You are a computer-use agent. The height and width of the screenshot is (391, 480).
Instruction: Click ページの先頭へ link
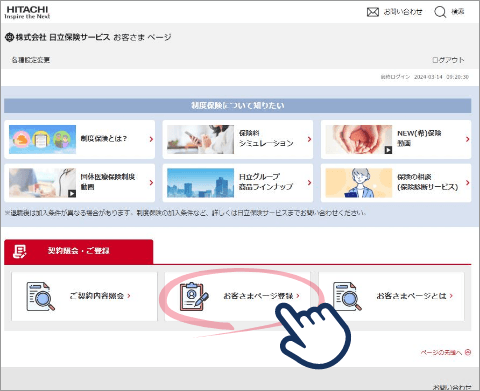(x=446, y=352)
